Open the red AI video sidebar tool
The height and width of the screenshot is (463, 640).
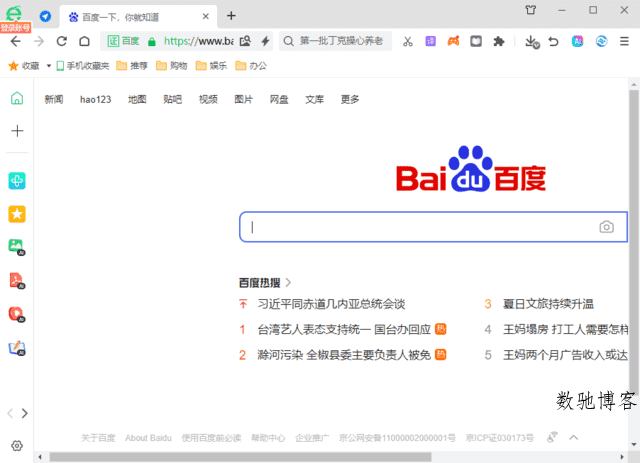coord(17,314)
